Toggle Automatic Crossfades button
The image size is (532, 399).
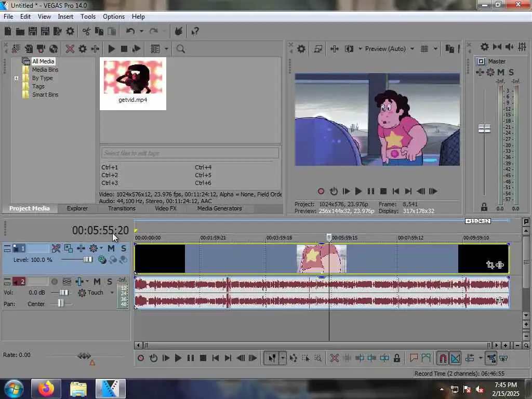455,358
